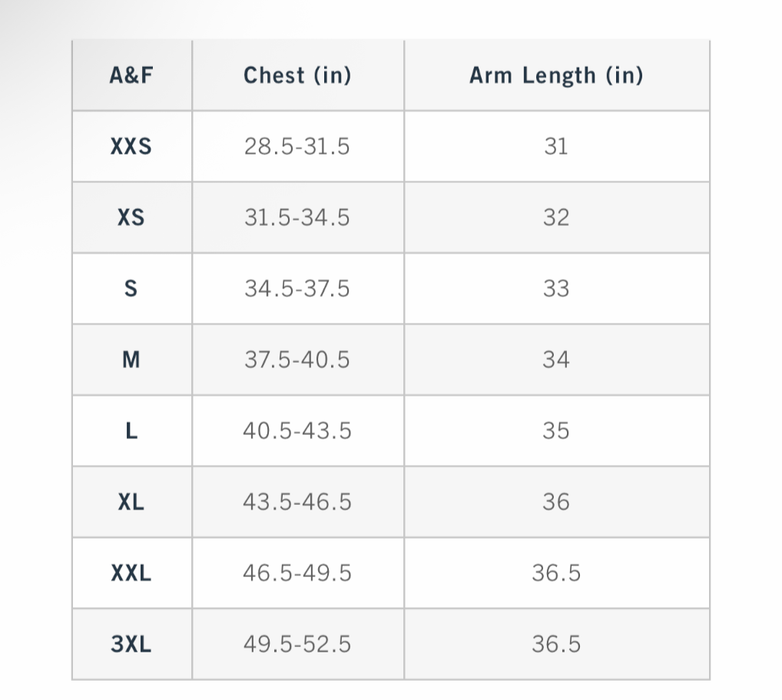Click the M size label
This screenshot has width=782, height=700.
[x=131, y=360]
